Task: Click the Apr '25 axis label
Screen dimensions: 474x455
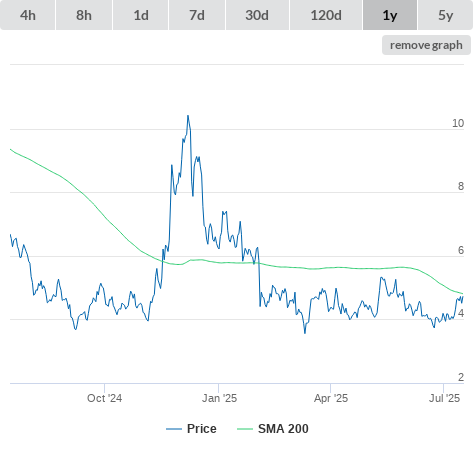Action: click(x=331, y=398)
